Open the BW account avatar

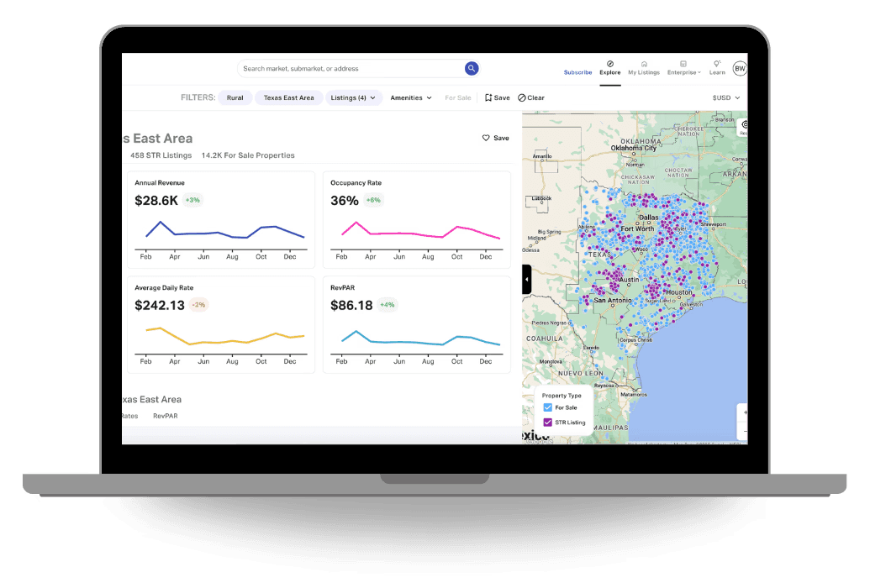coord(739,68)
